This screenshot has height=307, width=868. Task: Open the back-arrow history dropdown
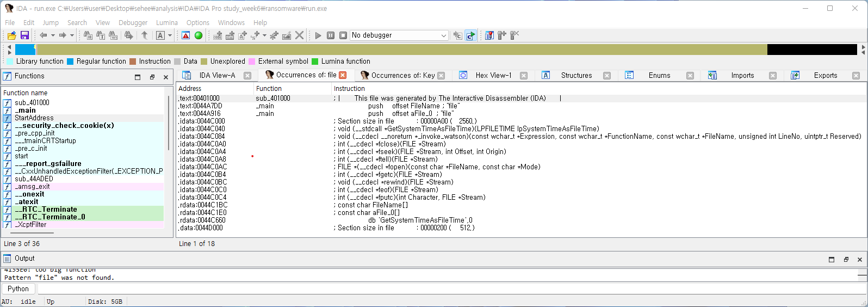[53, 35]
